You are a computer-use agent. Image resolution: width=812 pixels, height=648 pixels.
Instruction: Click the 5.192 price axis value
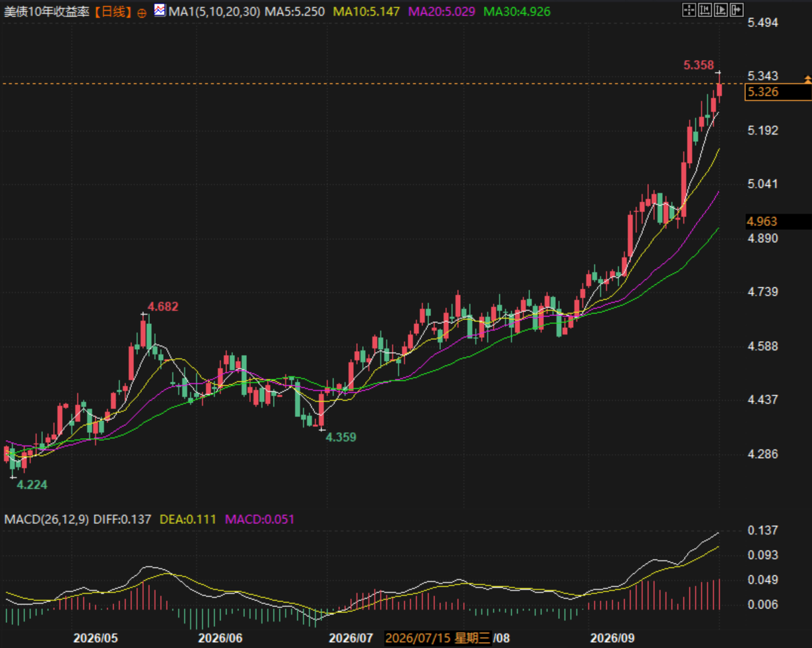point(762,130)
